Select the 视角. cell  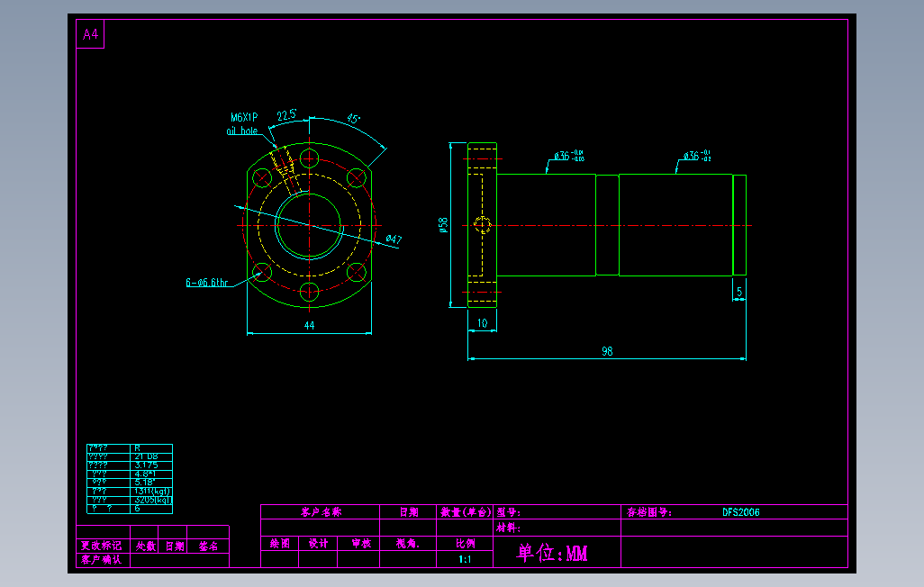pyautogui.click(x=408, y=544)
